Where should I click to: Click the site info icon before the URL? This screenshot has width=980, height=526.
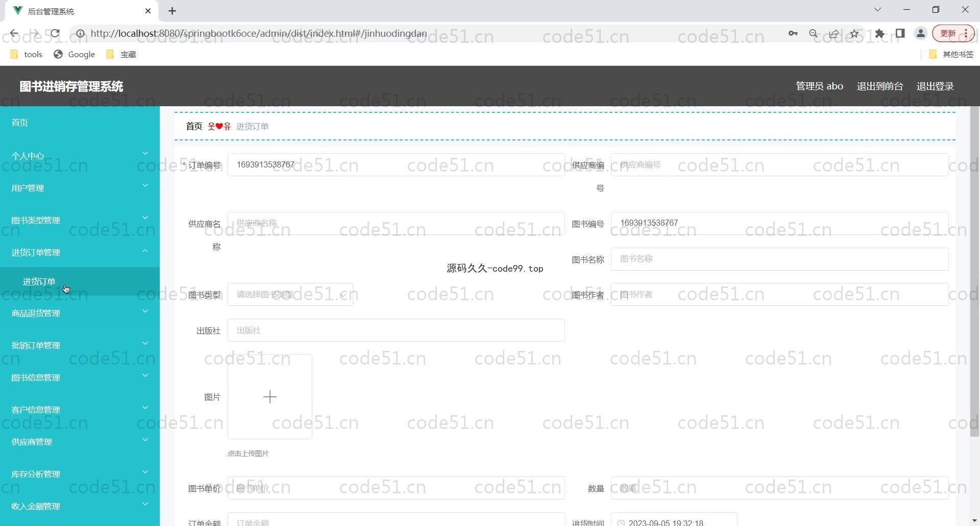(x=80, y=34)
